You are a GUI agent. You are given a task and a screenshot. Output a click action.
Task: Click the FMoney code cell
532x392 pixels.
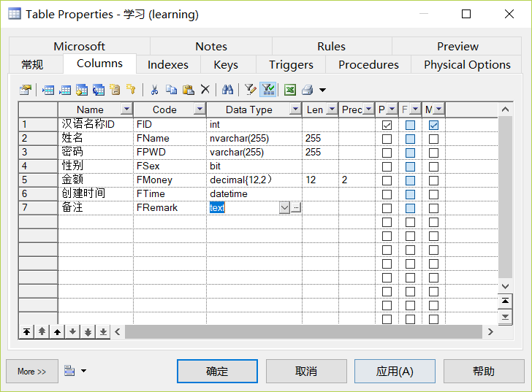[170, 180]
